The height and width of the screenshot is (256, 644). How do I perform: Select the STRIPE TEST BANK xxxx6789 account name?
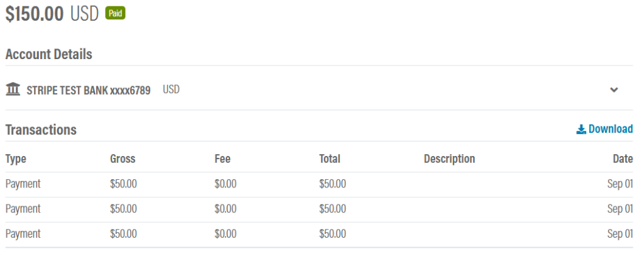click(88, 90)
